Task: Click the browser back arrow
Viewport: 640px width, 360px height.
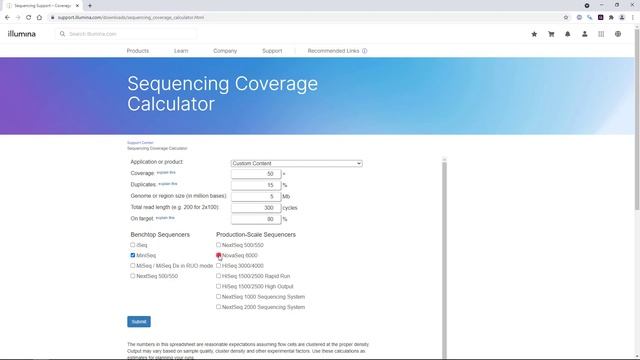Action: coord(7,18)
